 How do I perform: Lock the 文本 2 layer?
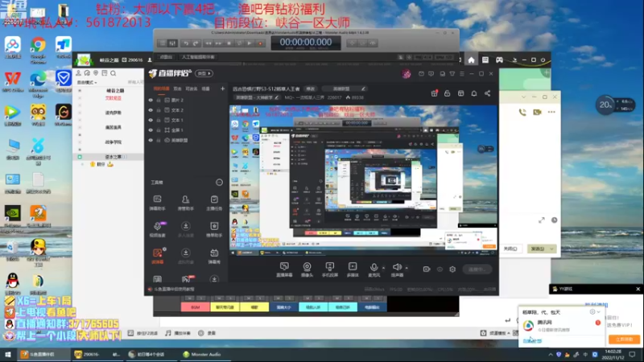pos(159,110)
